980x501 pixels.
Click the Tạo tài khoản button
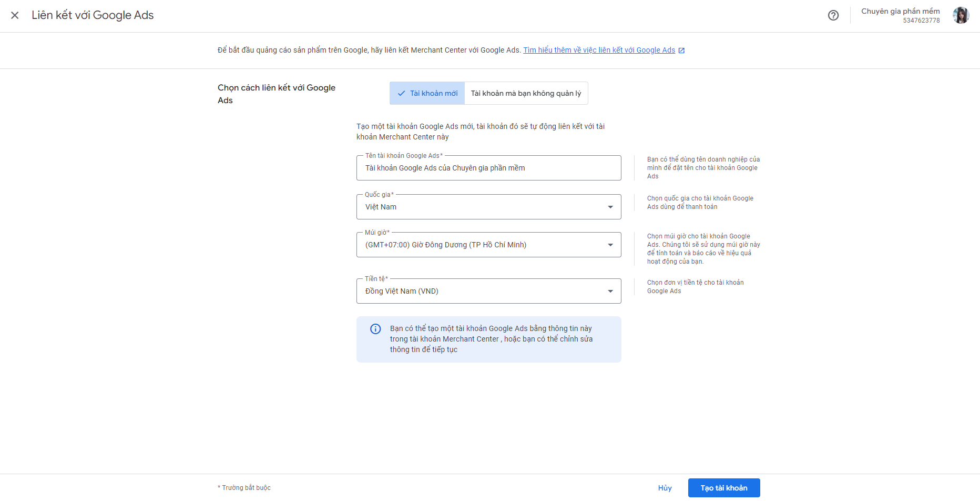(x=724, y=488)
